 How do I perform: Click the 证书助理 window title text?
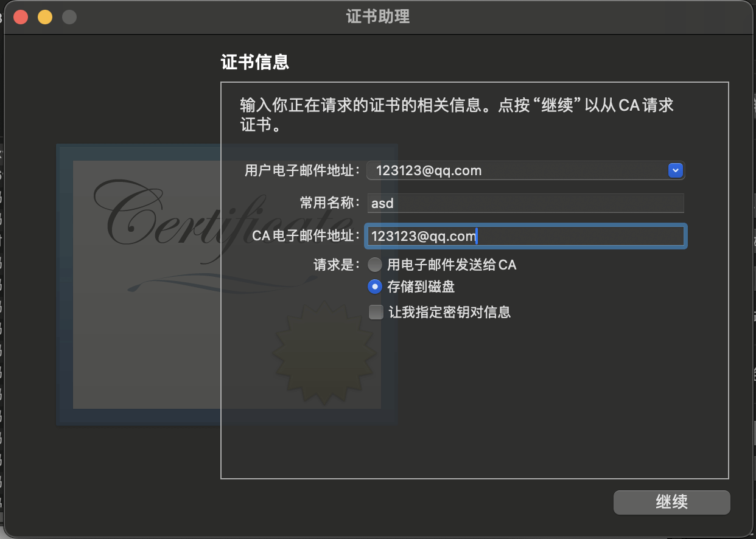(378, 17)
